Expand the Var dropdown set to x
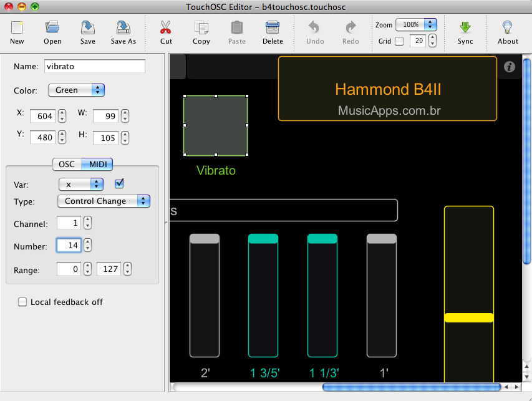Image resolution: width=532 pixels, height=401 pixels. coord(81,184)
